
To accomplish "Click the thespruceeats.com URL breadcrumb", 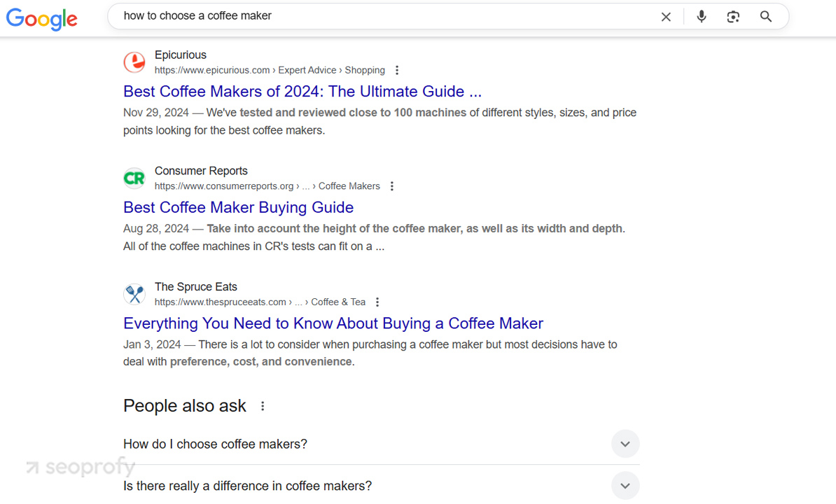I will (x=260, y=302).
